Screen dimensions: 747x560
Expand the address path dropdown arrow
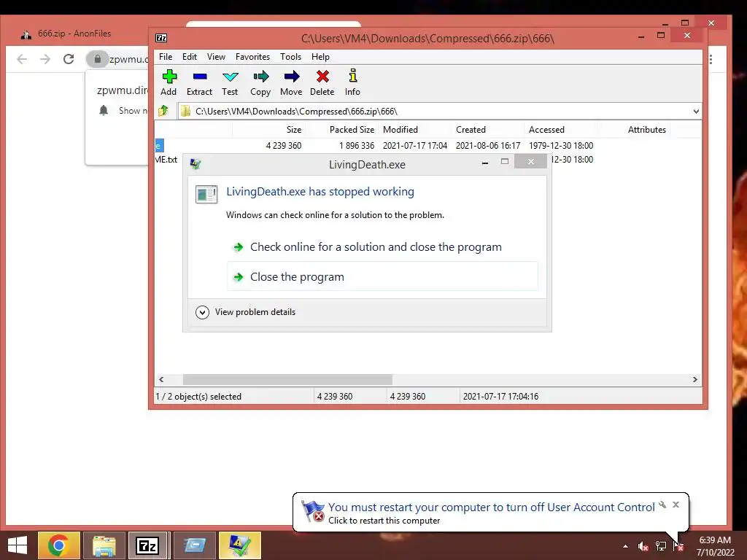695,112
